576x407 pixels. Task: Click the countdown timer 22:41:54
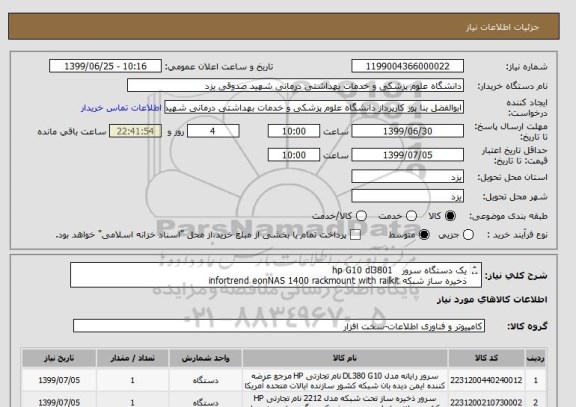(135, 131)
